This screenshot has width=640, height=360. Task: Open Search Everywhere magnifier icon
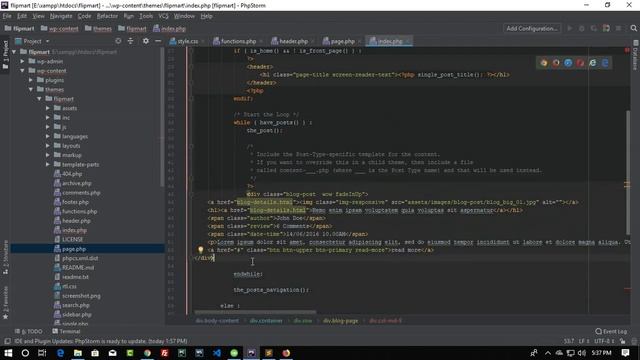[x=633, y=28]
